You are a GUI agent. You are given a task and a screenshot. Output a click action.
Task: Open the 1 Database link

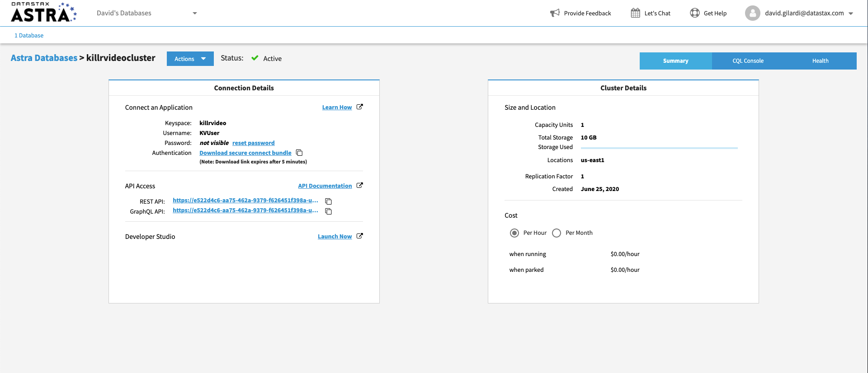pos(29,36)
